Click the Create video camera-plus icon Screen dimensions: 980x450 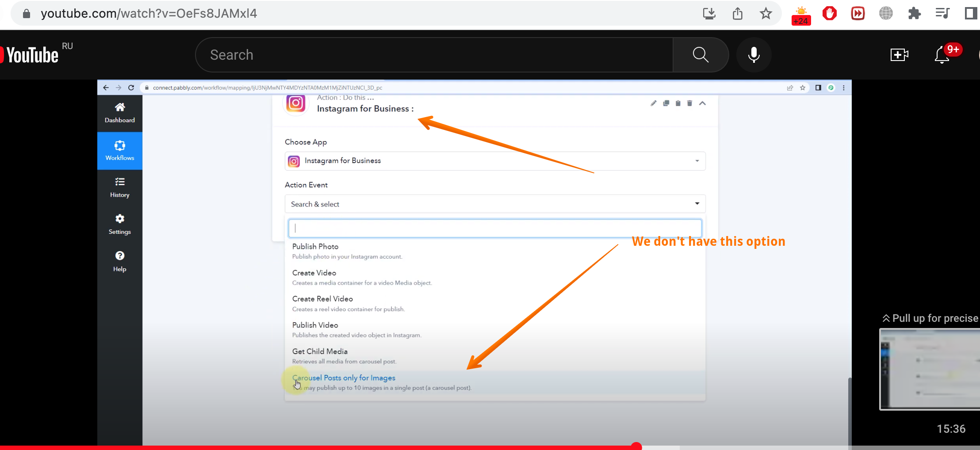899,55
